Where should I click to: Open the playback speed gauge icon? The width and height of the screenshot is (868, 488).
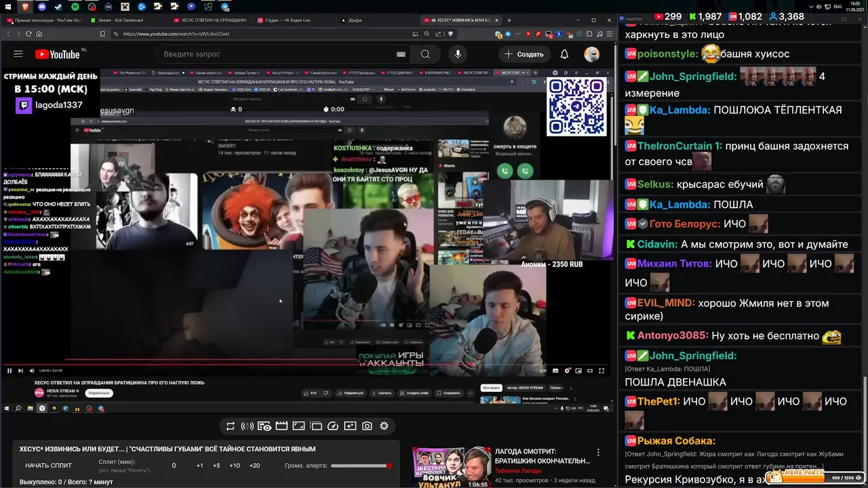tap(333, 426)
